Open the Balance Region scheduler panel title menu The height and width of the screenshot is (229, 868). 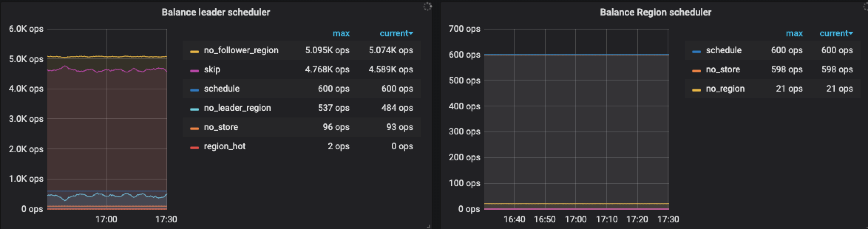655,12
